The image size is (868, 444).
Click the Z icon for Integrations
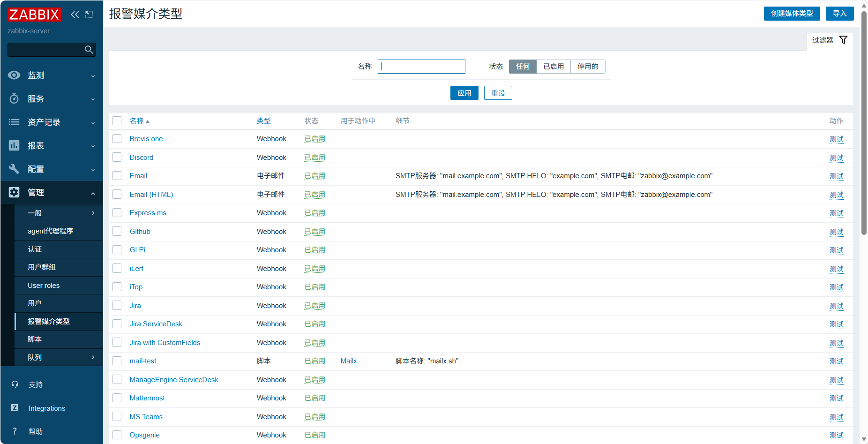(15, 408)
